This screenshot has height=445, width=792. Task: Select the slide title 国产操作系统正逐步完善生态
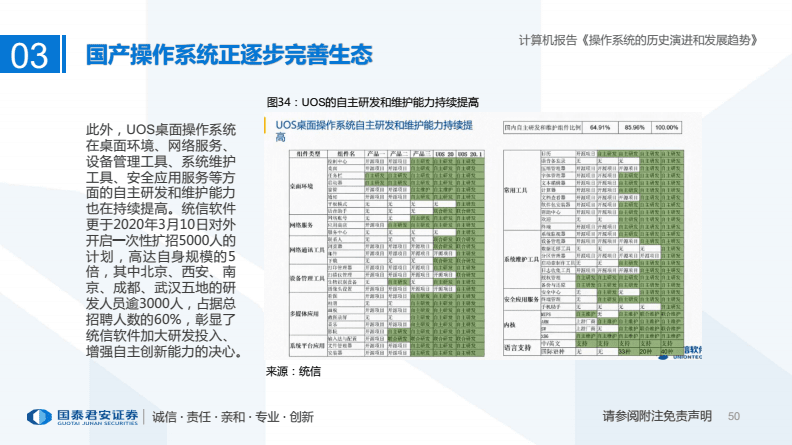[229, 55]
